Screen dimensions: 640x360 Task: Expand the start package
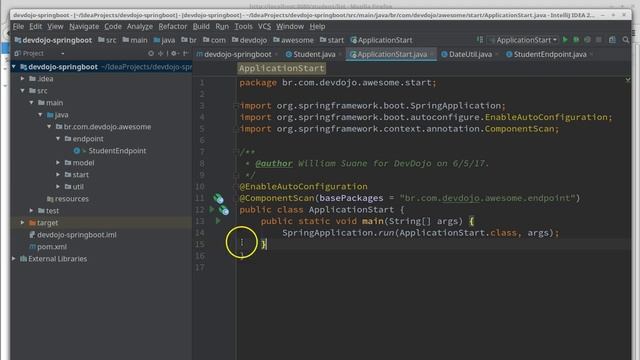[x=58, y=175]
